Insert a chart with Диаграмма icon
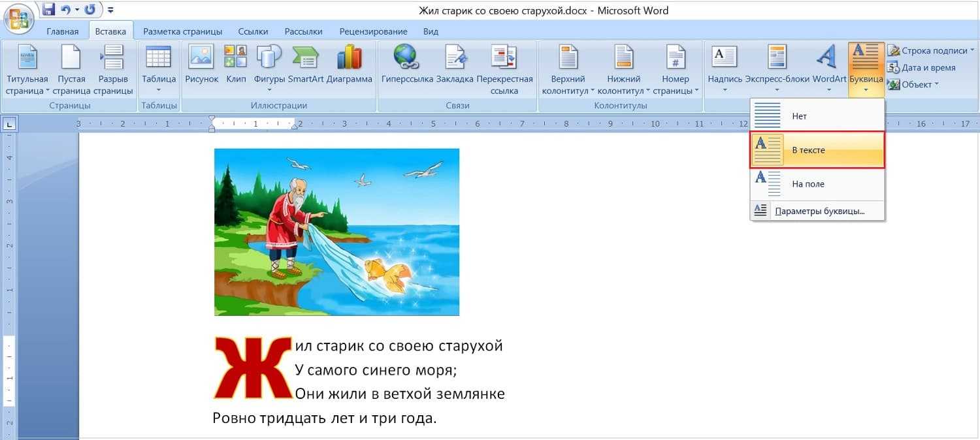This screenshot has height=440, width=980. (349, 65)
